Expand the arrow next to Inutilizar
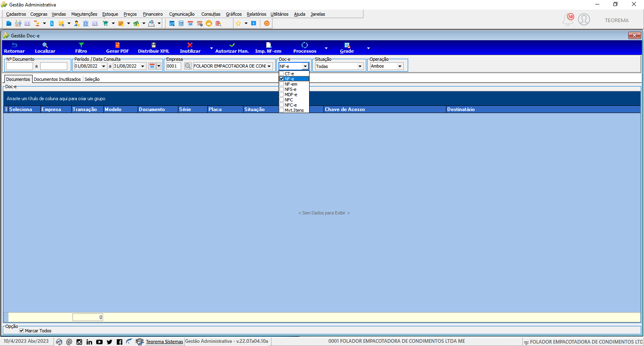This screenshot has height=346, width=644. [x=211, y=48]
